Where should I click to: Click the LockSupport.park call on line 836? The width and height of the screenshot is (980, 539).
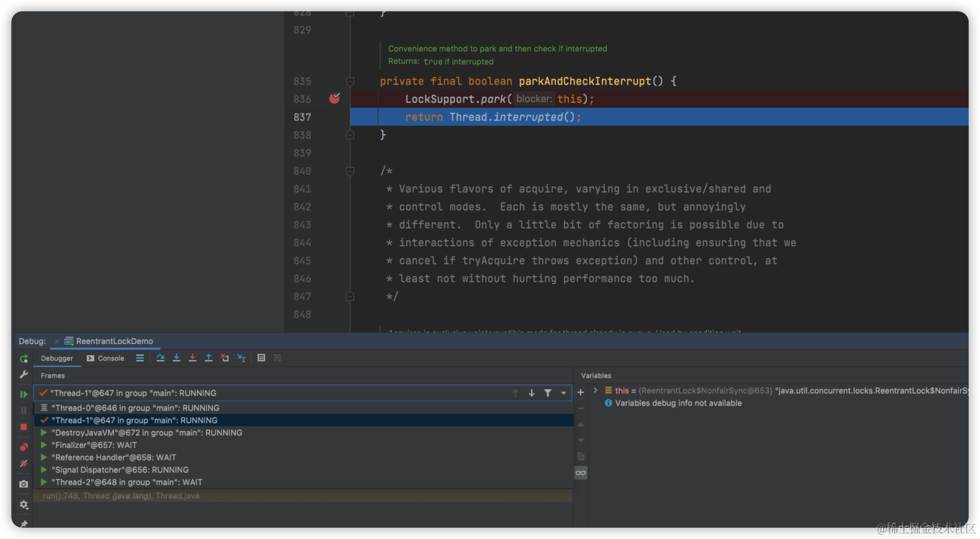[499, 99]
